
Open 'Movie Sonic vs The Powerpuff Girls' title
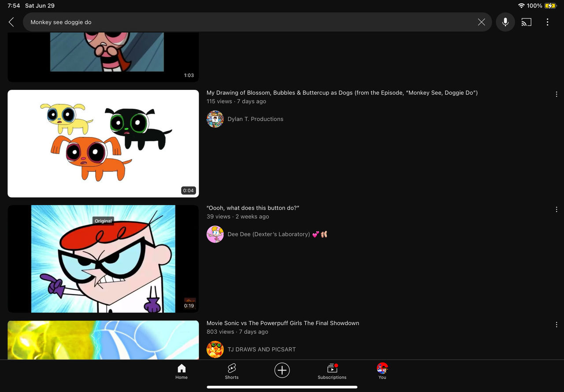pos(283,323)
